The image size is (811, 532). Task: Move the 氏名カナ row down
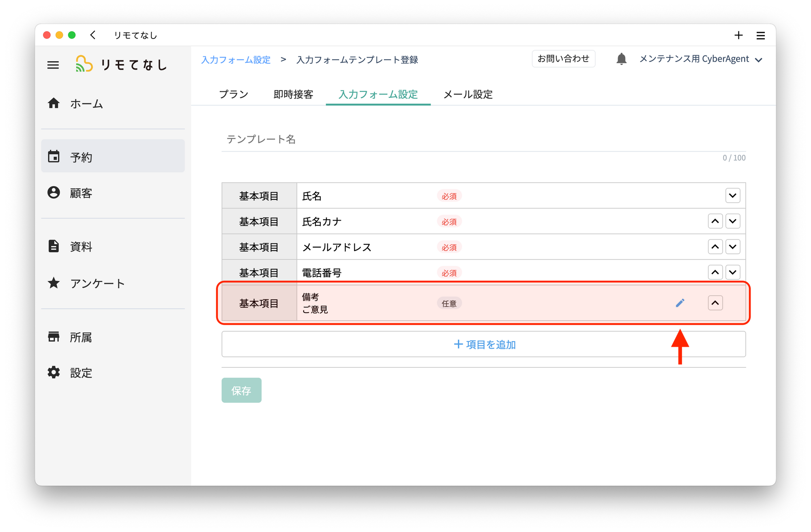click(732, 221)
